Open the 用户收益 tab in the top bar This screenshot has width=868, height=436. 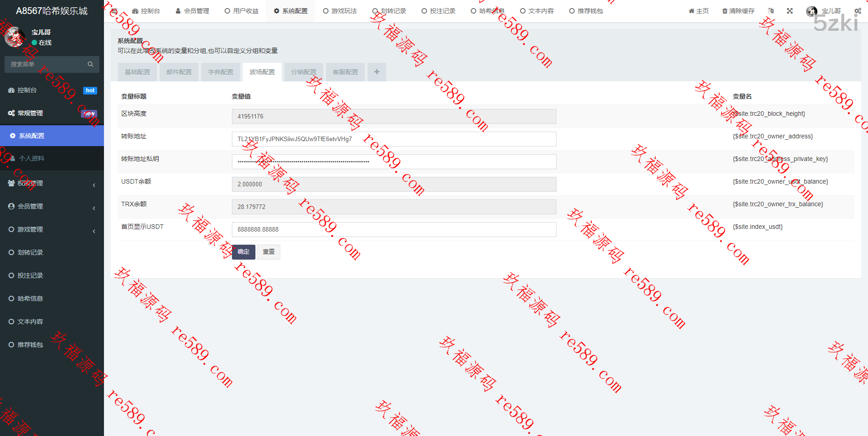(241, 11)
